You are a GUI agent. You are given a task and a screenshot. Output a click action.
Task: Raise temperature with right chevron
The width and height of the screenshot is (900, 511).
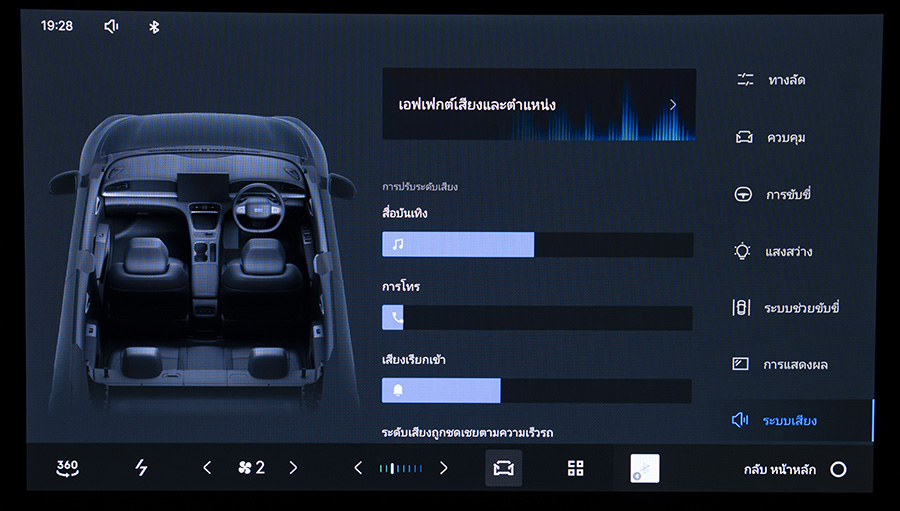[x=443, y=468]
